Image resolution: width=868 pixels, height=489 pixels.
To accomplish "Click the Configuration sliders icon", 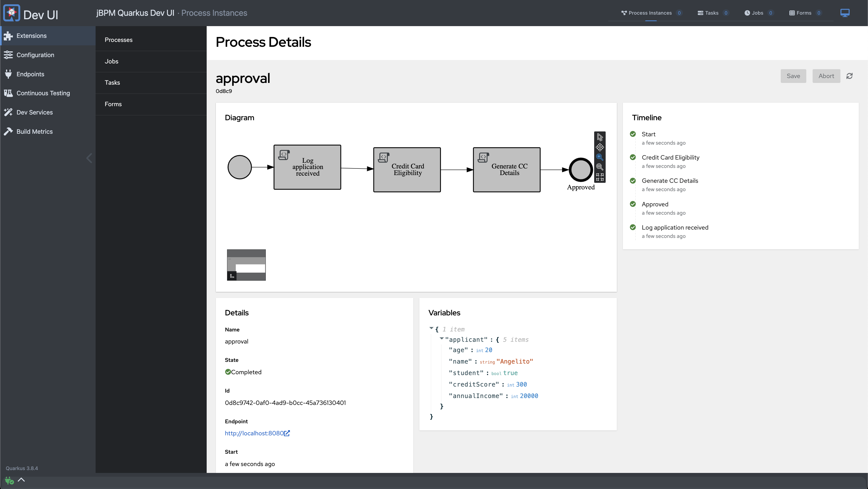I will point(8,55).
